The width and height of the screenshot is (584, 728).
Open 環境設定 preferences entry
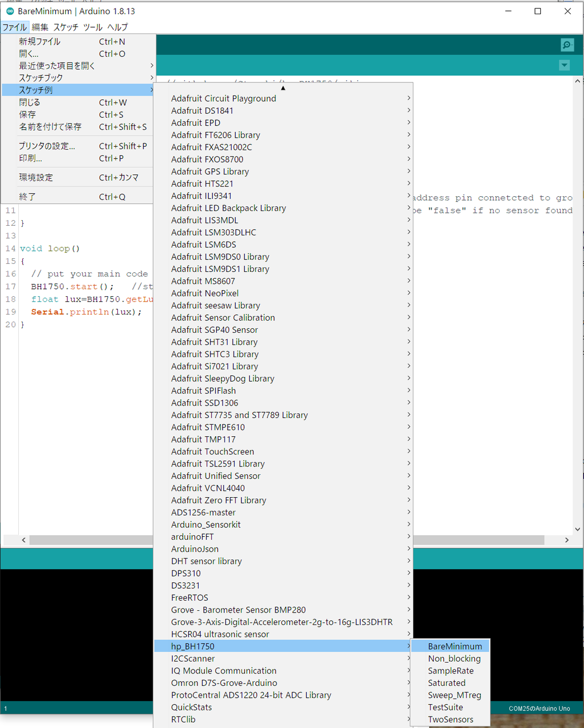pyautogui.click(x=36, y=177)
